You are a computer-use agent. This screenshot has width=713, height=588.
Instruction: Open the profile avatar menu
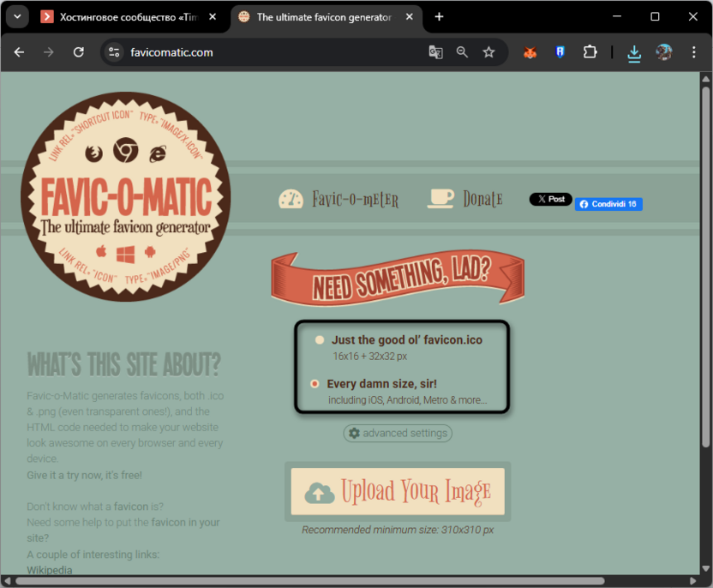click(664, 52)
